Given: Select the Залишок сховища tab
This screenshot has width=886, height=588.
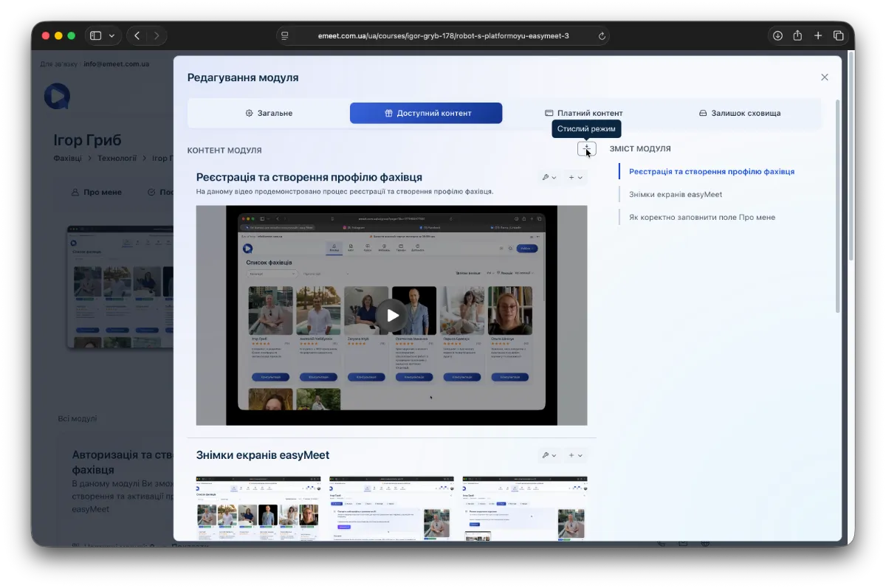Looking at the screenshot, I should tap(739, 113).
